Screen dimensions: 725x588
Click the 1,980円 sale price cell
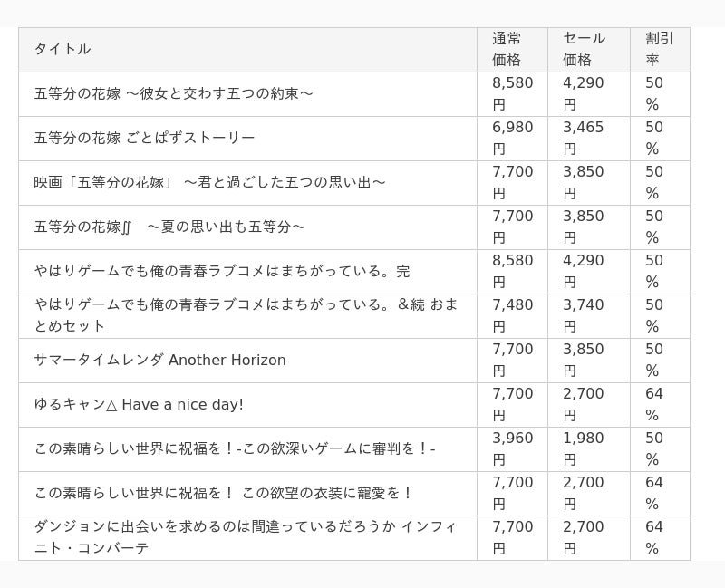(583, 448)
